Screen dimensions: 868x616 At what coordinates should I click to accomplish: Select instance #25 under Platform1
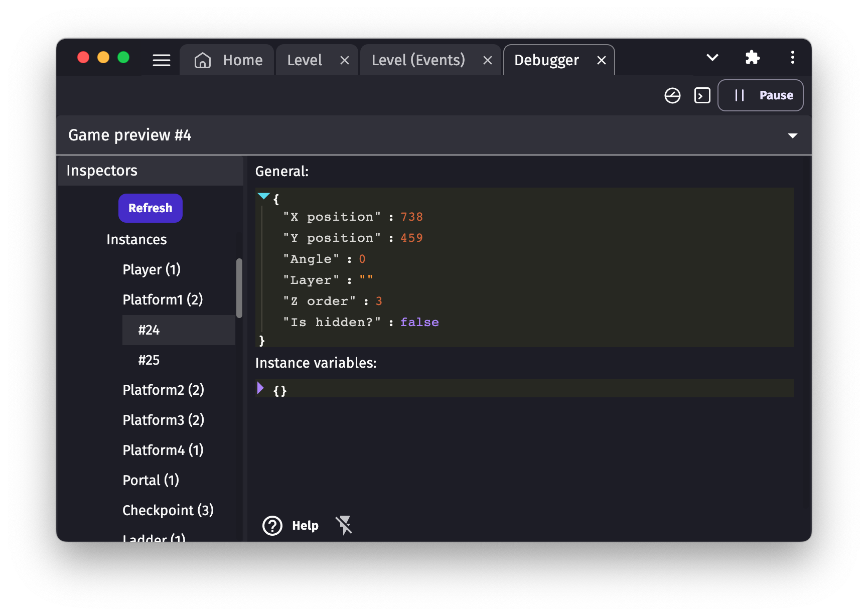149,360
